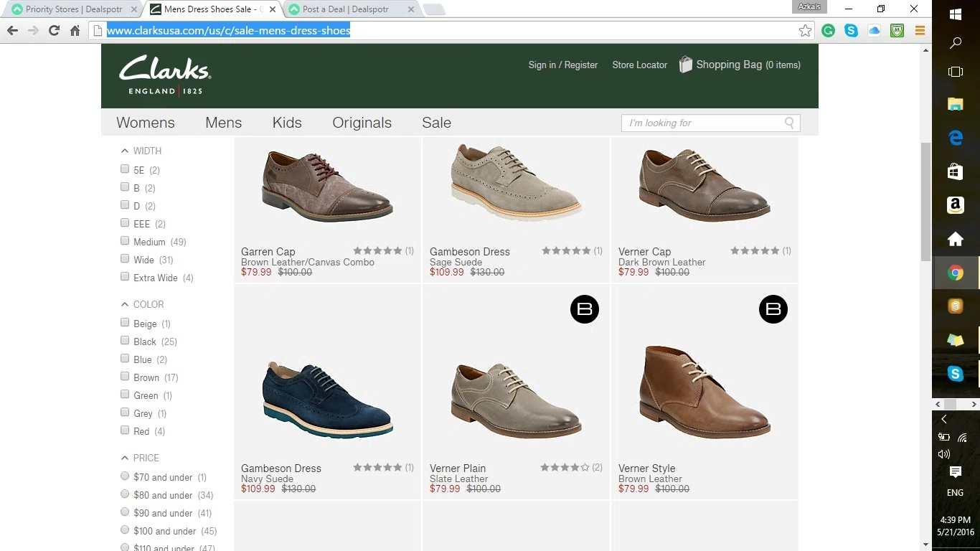Open the Mens menu
Viewport: 980px width, 551px height.
click(224, 123)
